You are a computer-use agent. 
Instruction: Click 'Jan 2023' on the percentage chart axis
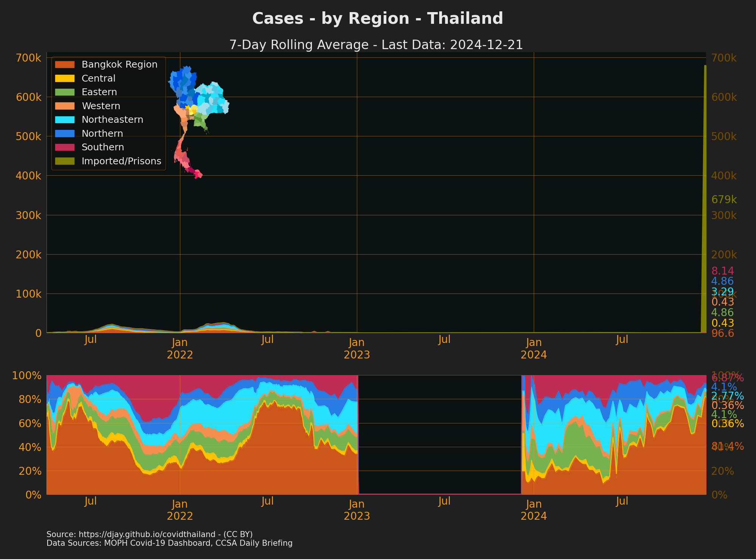357,510
